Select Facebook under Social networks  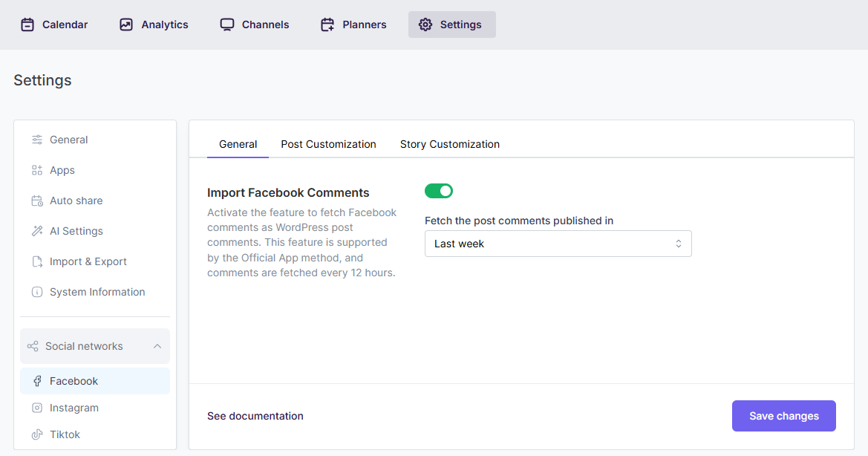point(94,381)
